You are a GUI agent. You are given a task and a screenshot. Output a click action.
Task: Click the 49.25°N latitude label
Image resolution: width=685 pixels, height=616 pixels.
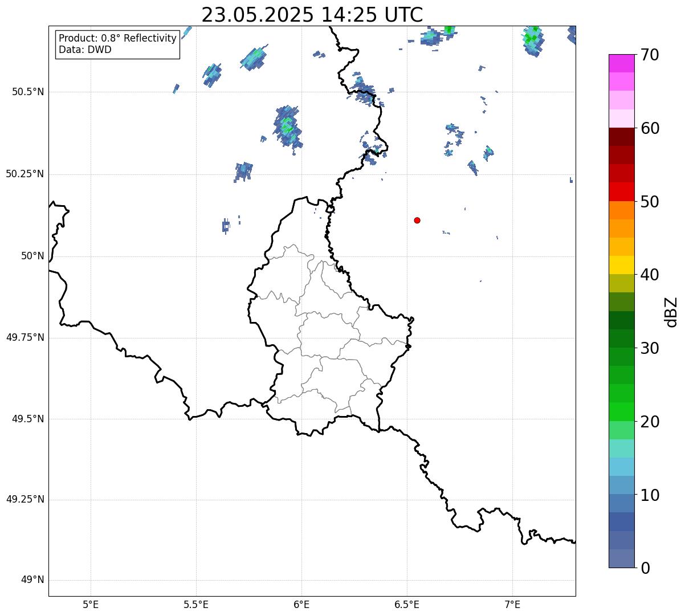point(25,499)
